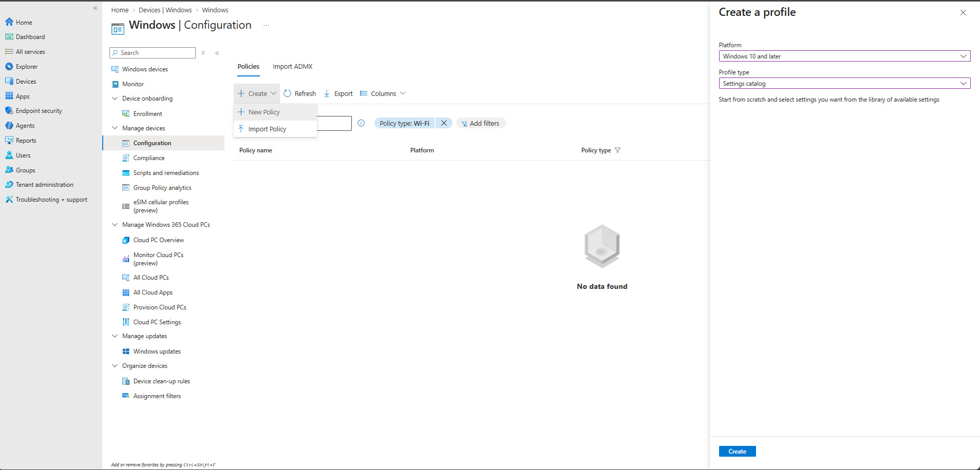The height and width of the screenshot is (470, 980).
Task: Clear the submenu search box
Action: (x=203, y=53)
